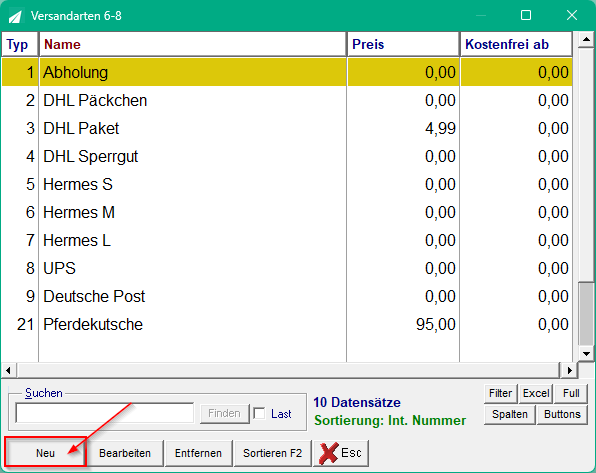
Task: Click right arrow of horizontal scrollbar
Action: coord(569,370)
